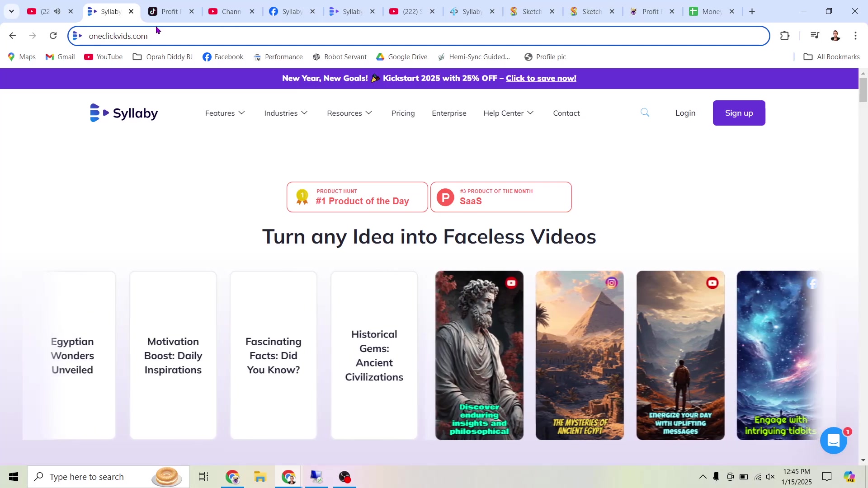Open the Enterprise page

point(449,113)
